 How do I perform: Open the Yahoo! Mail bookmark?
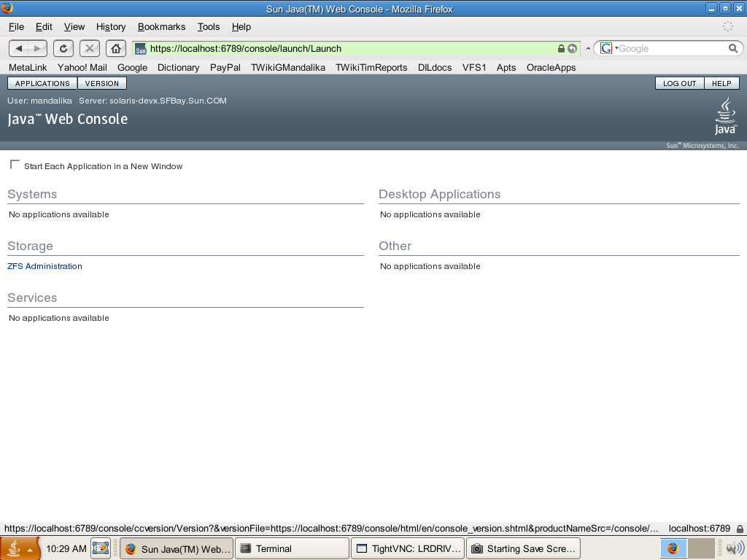82,68
